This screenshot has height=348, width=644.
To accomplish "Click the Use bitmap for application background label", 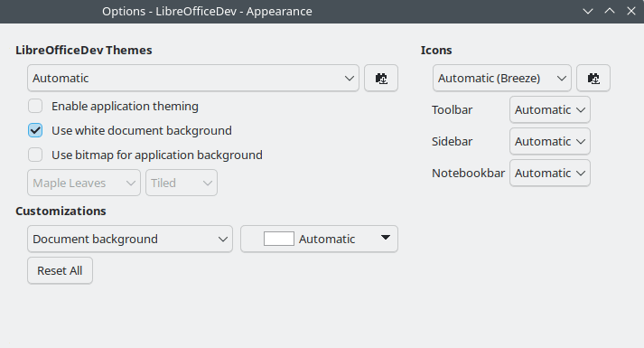I will coord(157,155).
